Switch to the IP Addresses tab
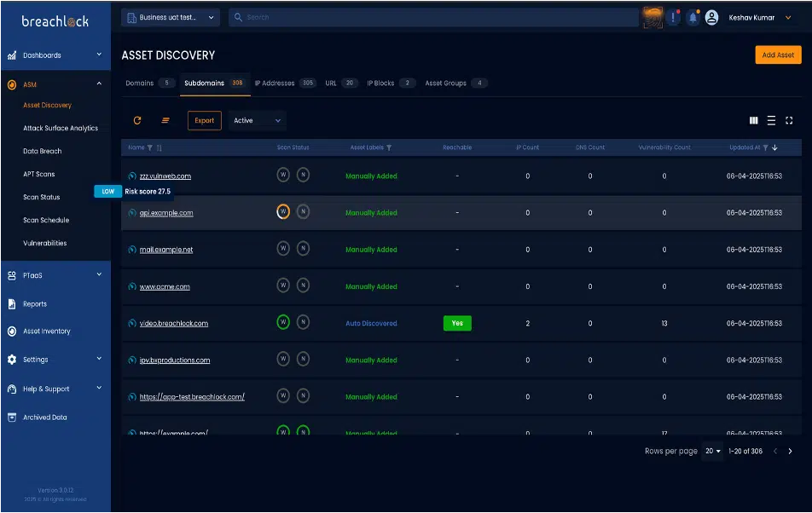 [285, 84]
